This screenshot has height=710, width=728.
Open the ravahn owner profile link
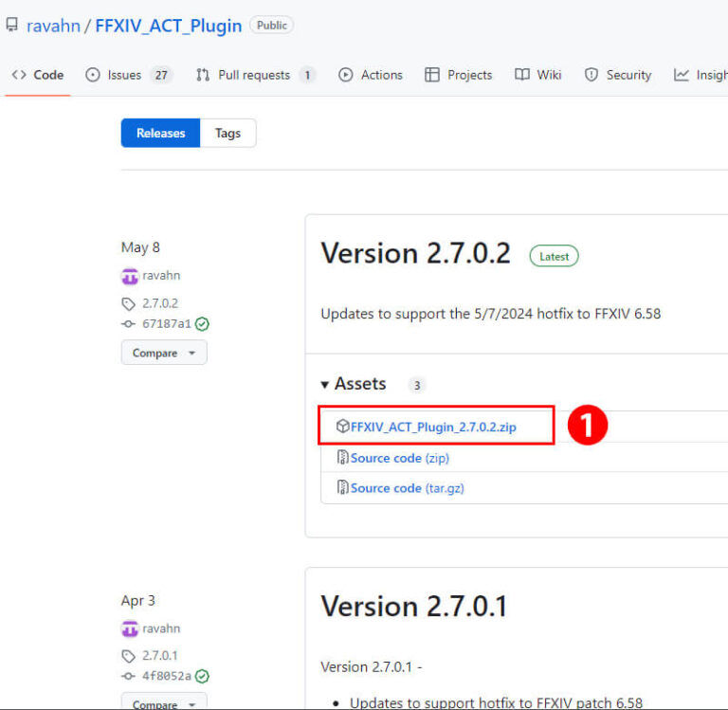(53, 26)
